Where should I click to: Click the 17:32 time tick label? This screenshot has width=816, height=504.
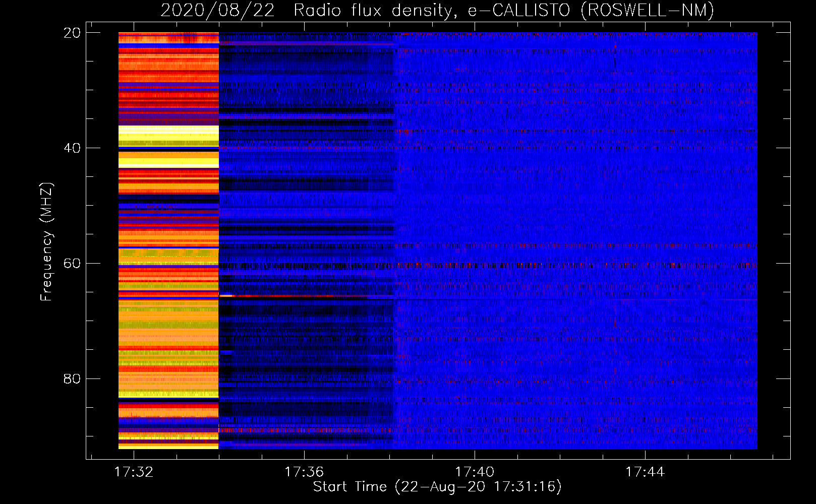point(134,472)
